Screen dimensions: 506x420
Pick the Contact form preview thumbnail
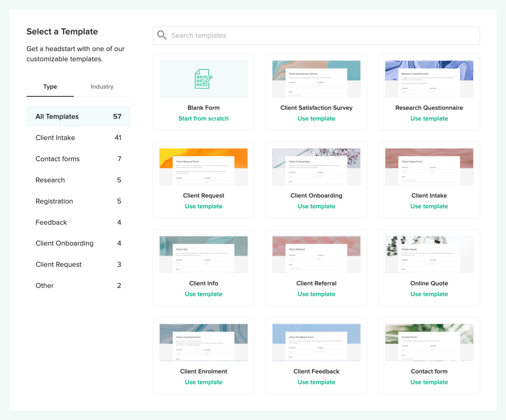click(429, 342)
